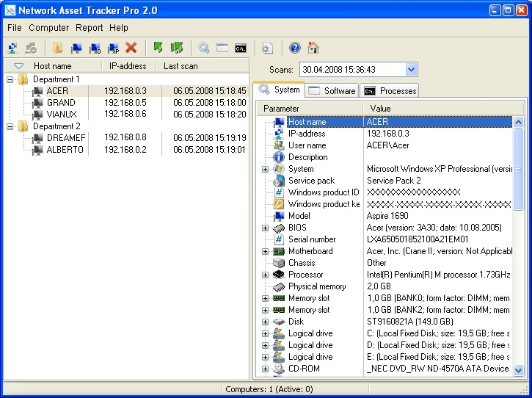Expand the Processor parameter node

tap(266, 275)
